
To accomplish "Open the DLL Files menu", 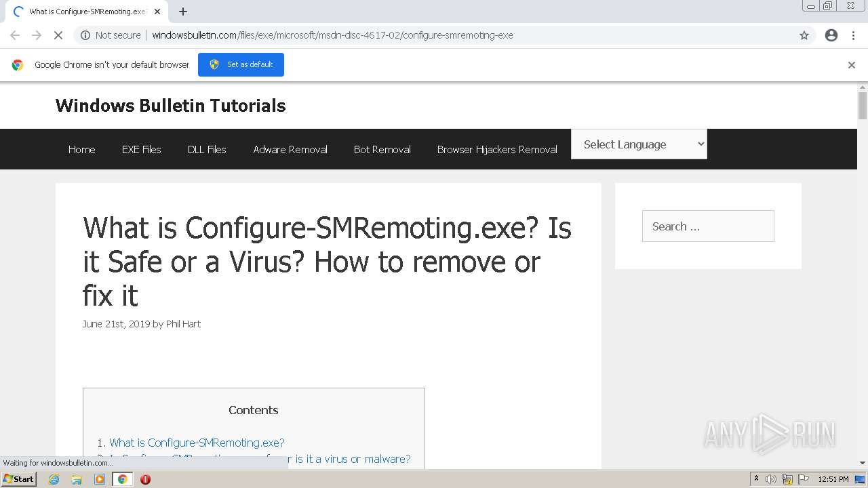I will click(x=207, y=149).
